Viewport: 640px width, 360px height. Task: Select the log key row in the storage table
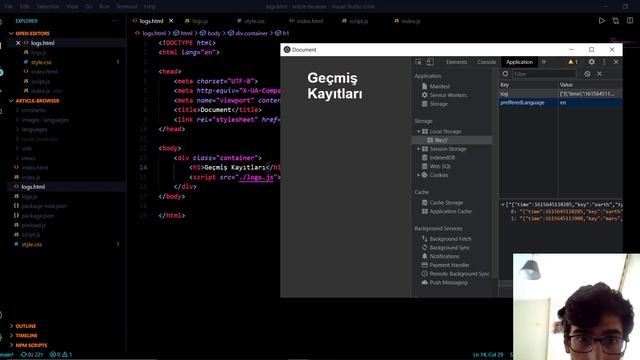(561, 94)
